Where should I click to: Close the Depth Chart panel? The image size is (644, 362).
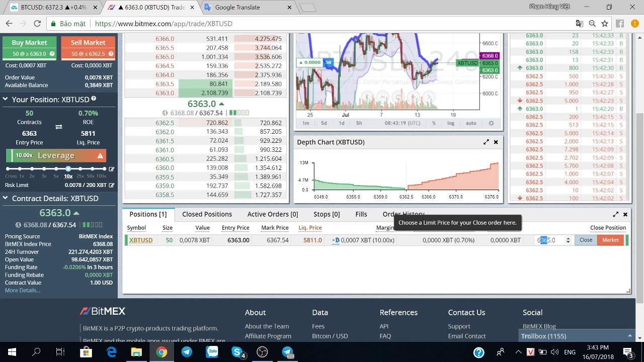point(496,142)
